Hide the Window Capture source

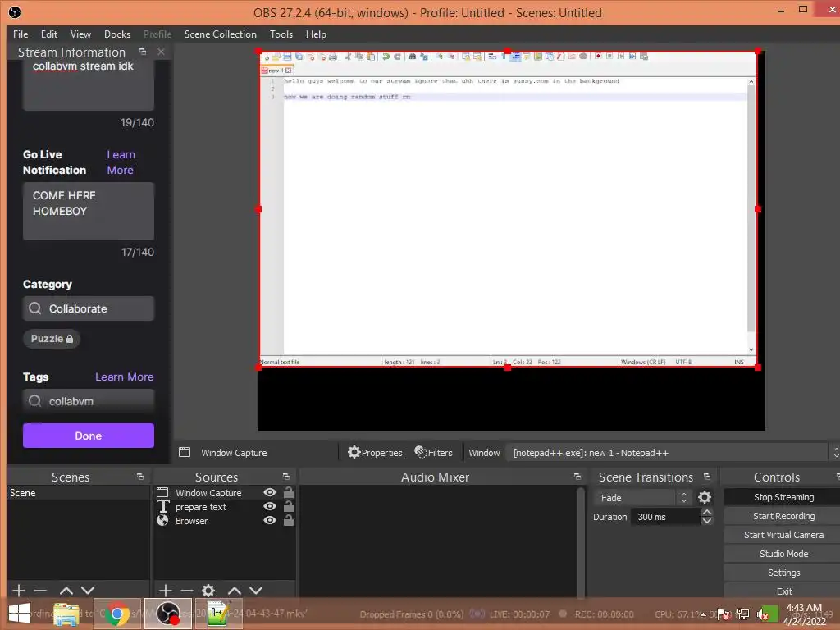pos(270,492)
